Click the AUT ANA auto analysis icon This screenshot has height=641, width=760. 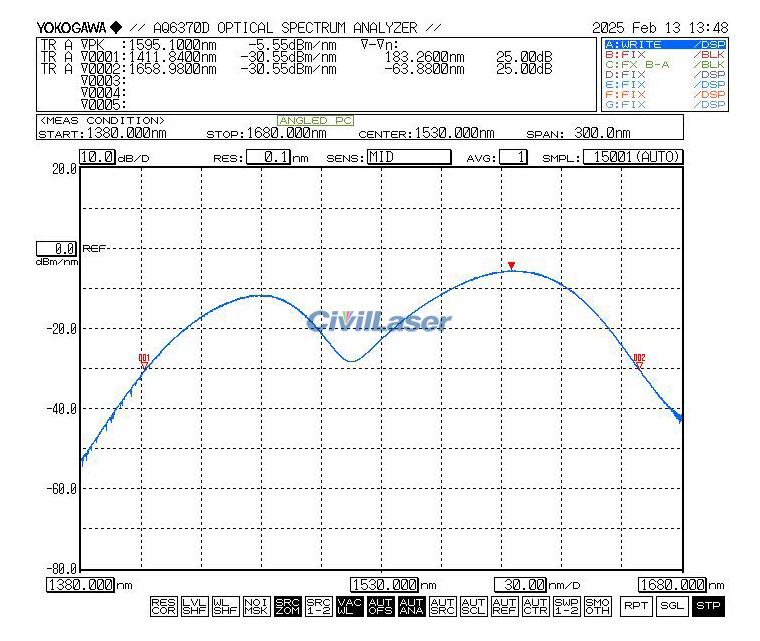(411, 606)
